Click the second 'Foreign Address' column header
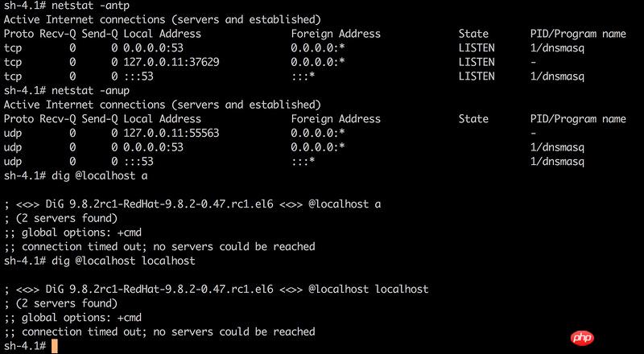The height and width of the screenshot is (354, 644). click(336, 119)
